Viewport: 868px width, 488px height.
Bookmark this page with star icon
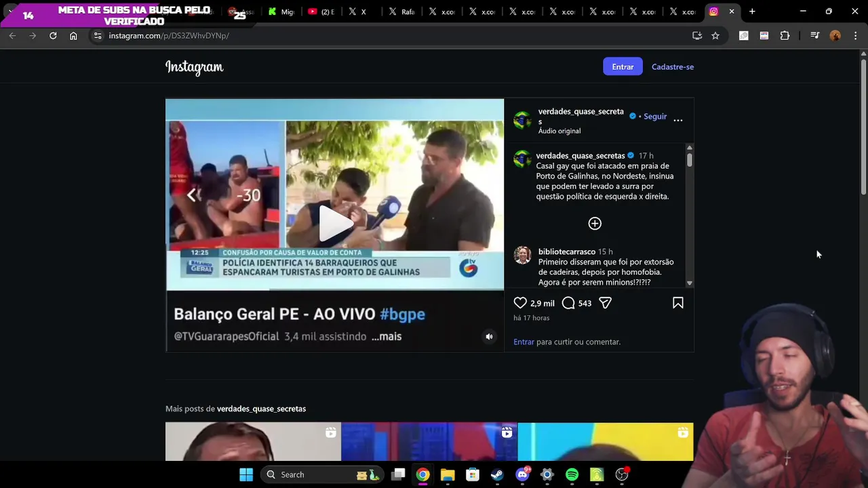coord(715,35)
